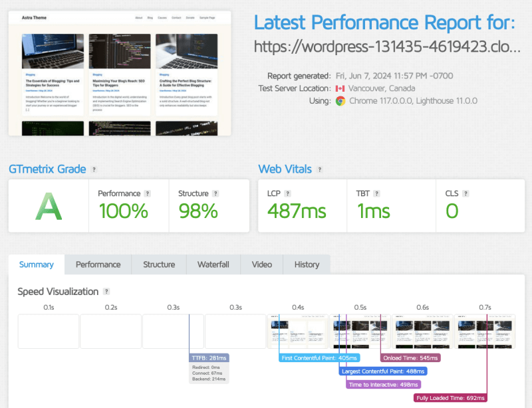Click the Speed Visualization help icon
Image resolution: width=532 pixels, height=408 pixels.
[106, 291]
